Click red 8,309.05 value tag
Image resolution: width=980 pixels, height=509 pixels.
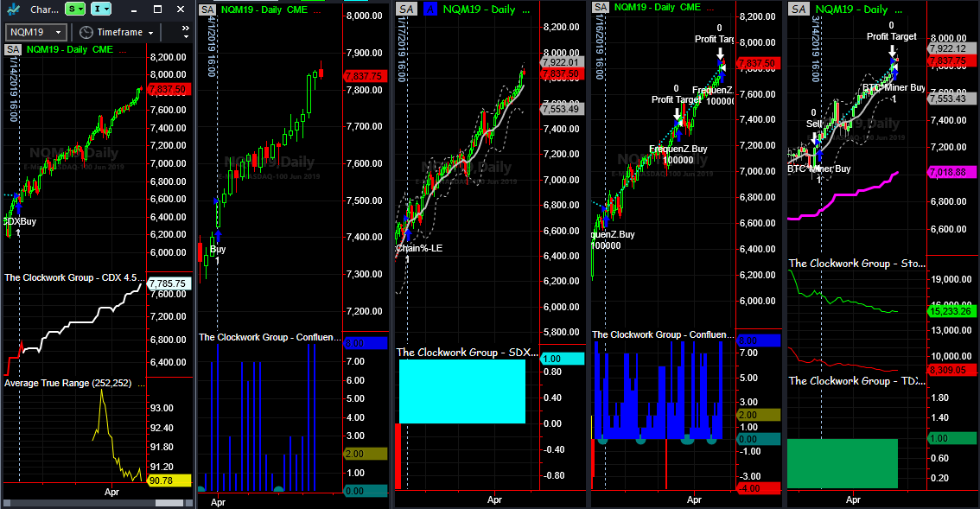[x=952, y=370]
